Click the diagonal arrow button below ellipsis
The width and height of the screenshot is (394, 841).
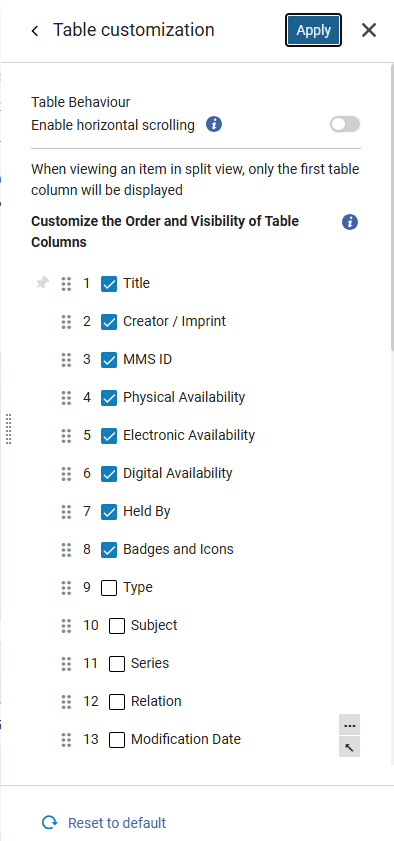(350, 747)
